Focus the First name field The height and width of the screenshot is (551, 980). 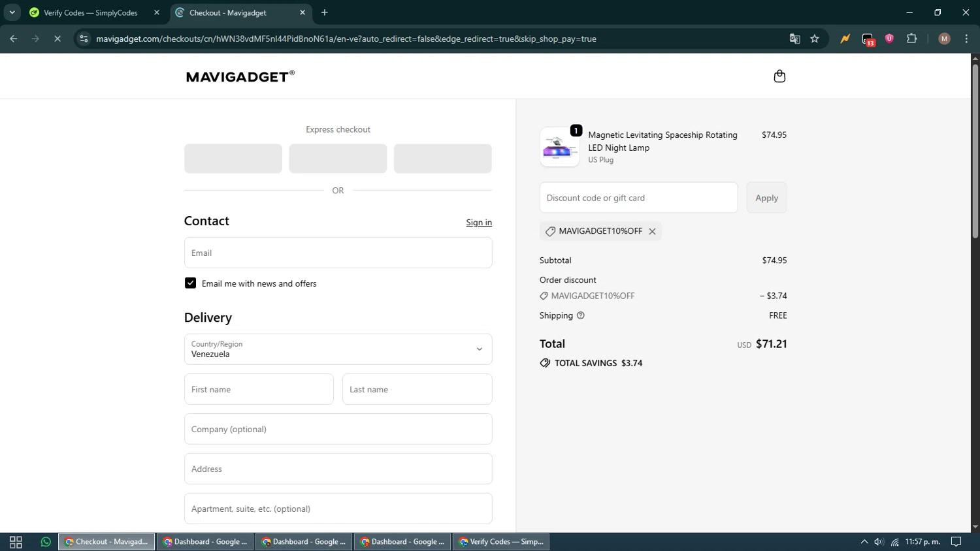point(259,389)
